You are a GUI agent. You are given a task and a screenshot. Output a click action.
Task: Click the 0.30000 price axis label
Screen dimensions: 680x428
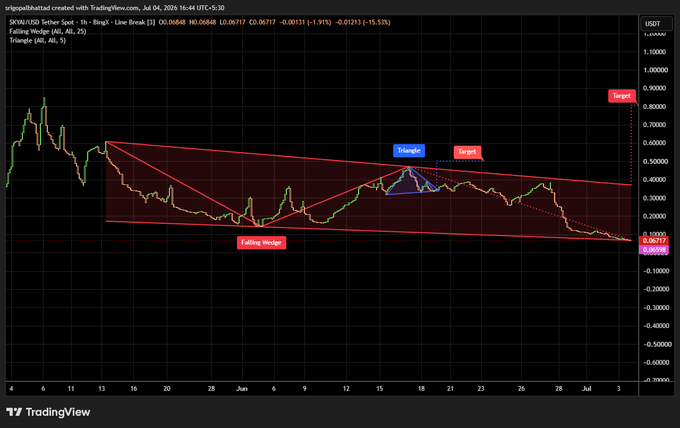(x=655, y=198)
